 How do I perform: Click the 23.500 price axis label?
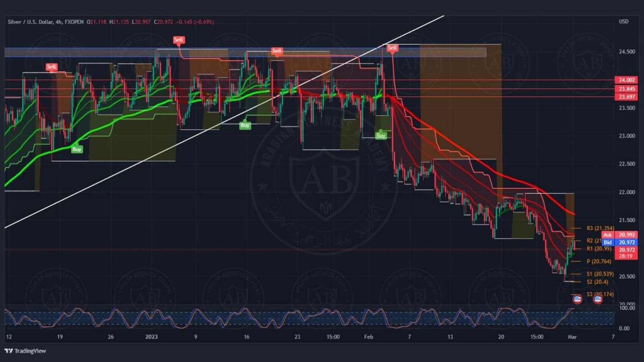click(x=627, y=108)
